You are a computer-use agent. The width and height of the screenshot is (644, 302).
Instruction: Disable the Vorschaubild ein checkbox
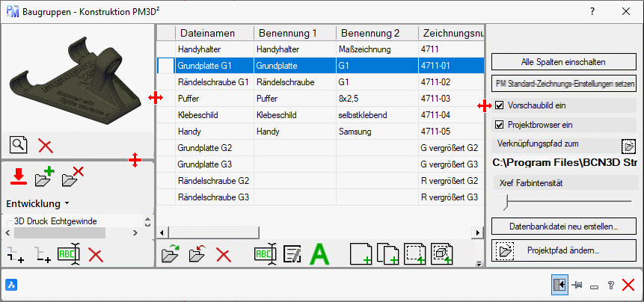[x=500, y=105]
